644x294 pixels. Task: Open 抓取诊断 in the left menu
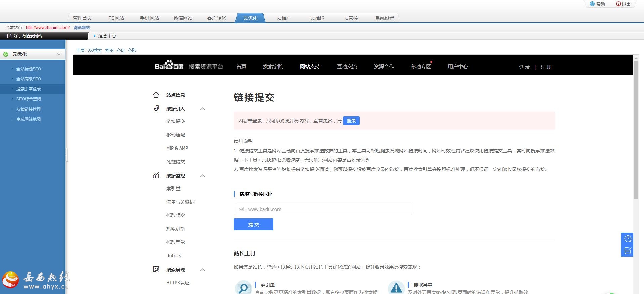pos(176,229)
